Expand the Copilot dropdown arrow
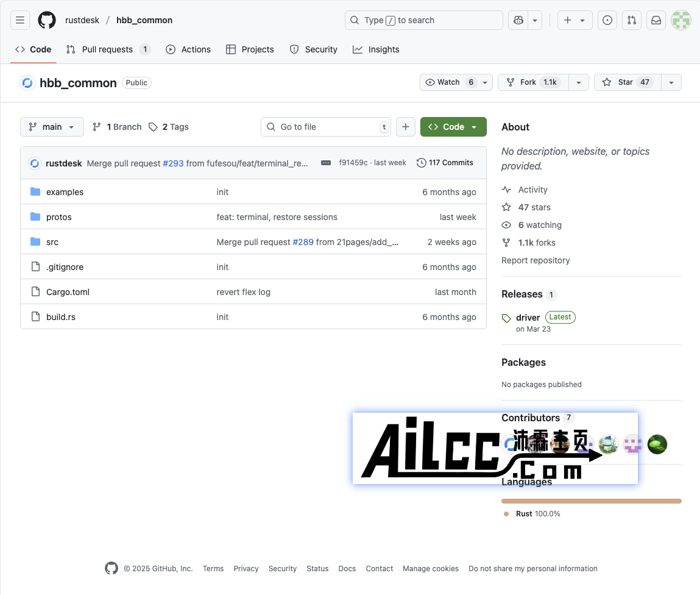 coord(535,20)
